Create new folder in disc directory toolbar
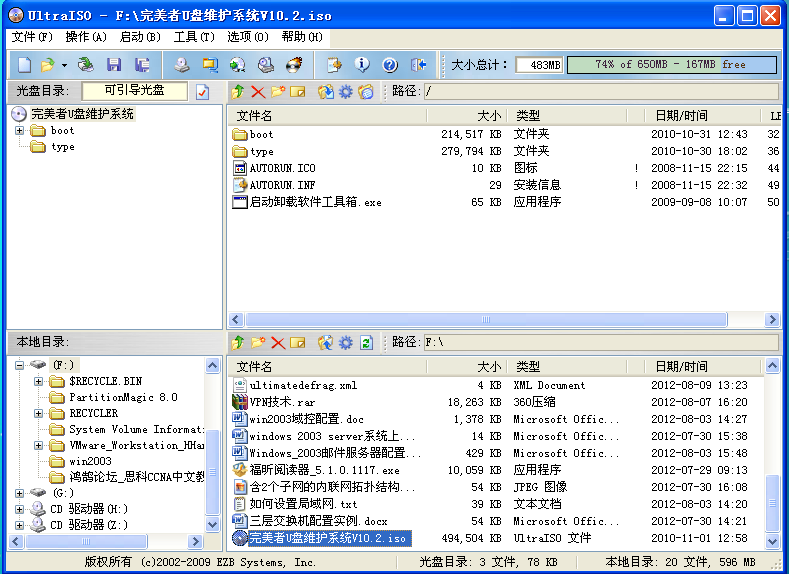Viewport: 789px width, 574px height. 278,92
